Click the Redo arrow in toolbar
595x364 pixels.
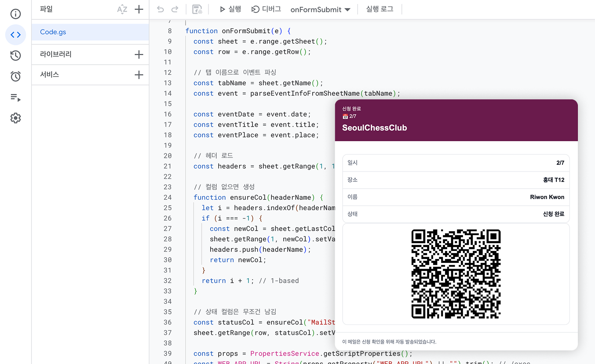click(x=175, y=9)
